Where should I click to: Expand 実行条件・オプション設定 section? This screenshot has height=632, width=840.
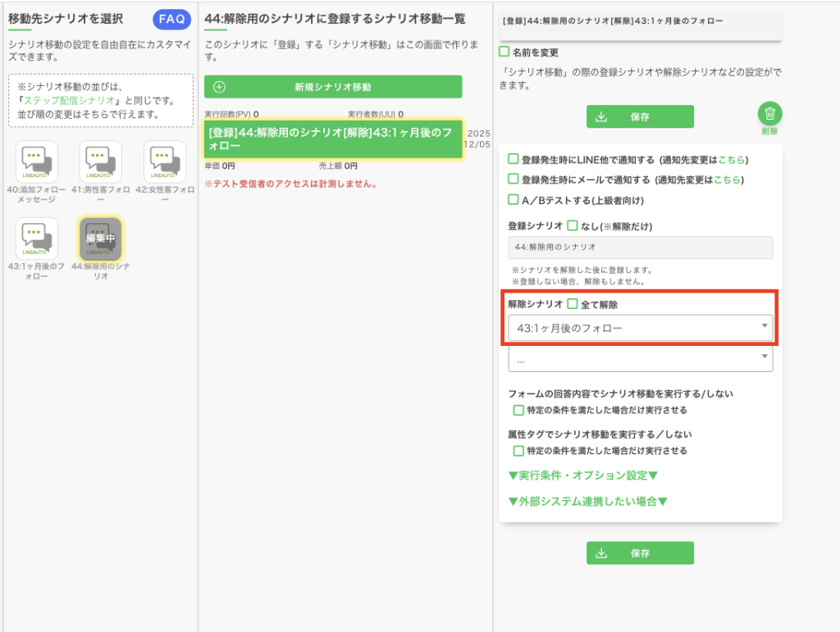point(583,475)
